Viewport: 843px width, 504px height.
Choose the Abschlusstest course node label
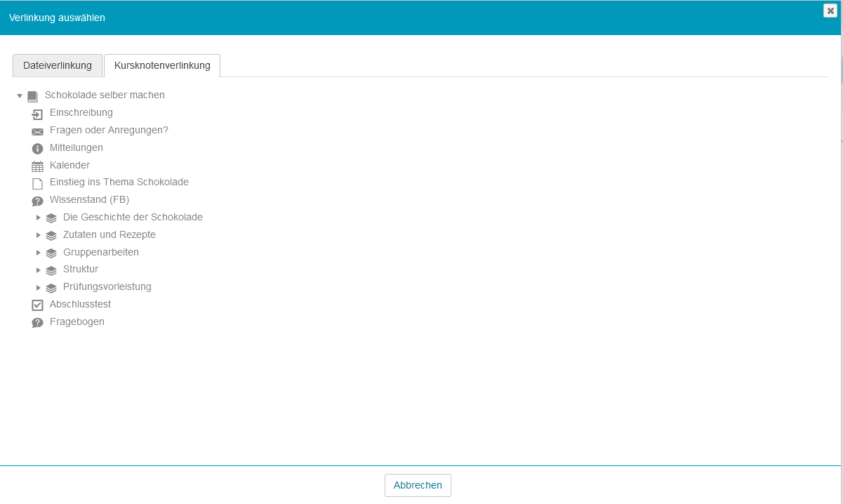[80, 305]
